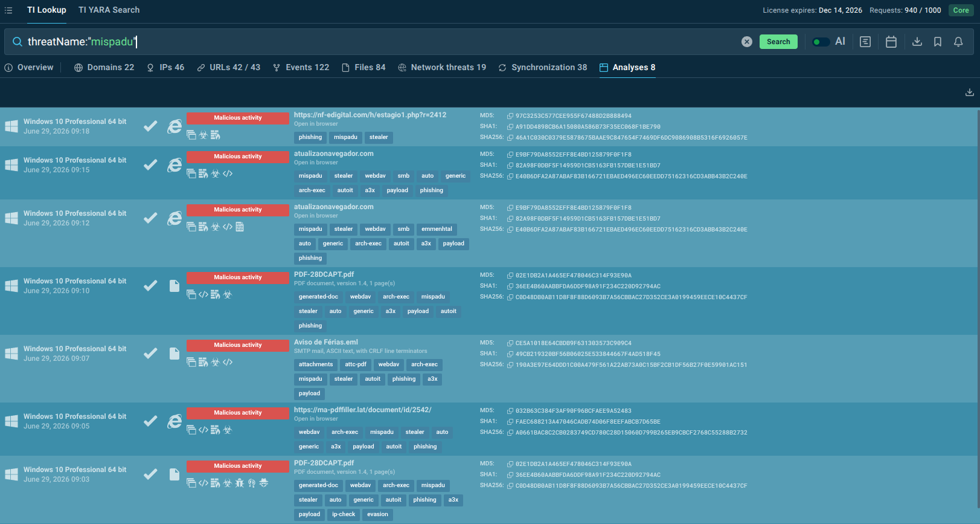Click the file icon on June 29 09:03 row
Screen dimensions: 980x524
175,474
